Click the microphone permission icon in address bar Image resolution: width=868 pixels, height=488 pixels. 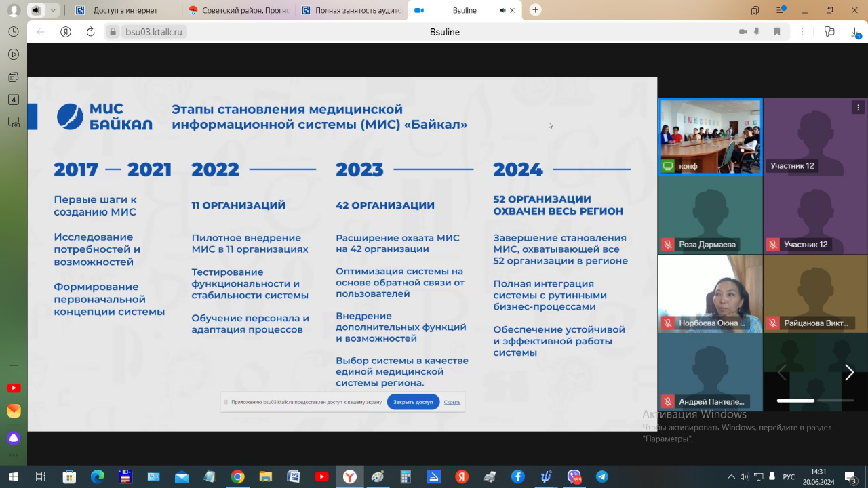pos(757,32)
